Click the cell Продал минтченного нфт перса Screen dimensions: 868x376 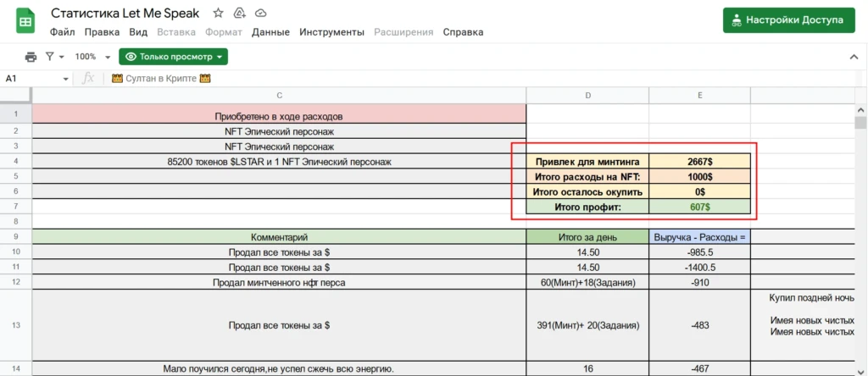pos(279,282)
